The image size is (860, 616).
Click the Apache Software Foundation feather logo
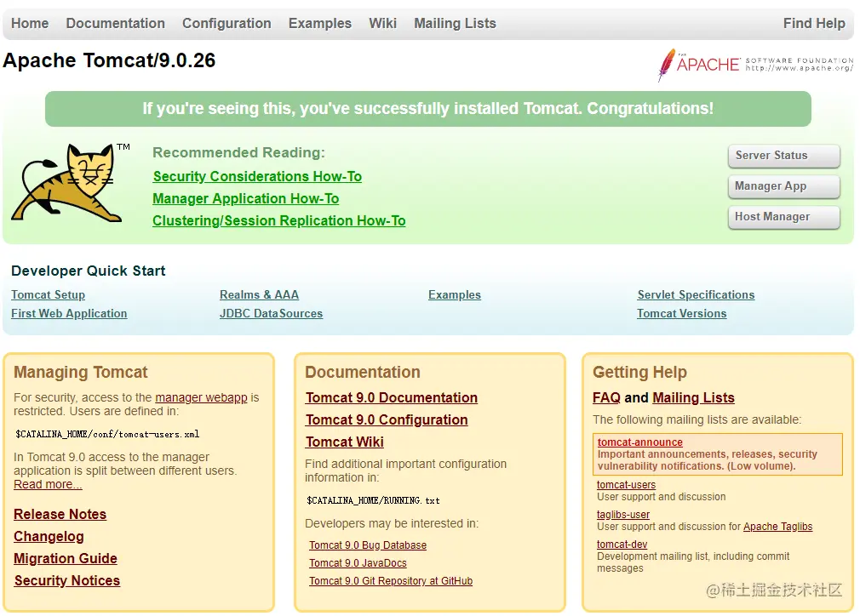click(x=755, y=65)
